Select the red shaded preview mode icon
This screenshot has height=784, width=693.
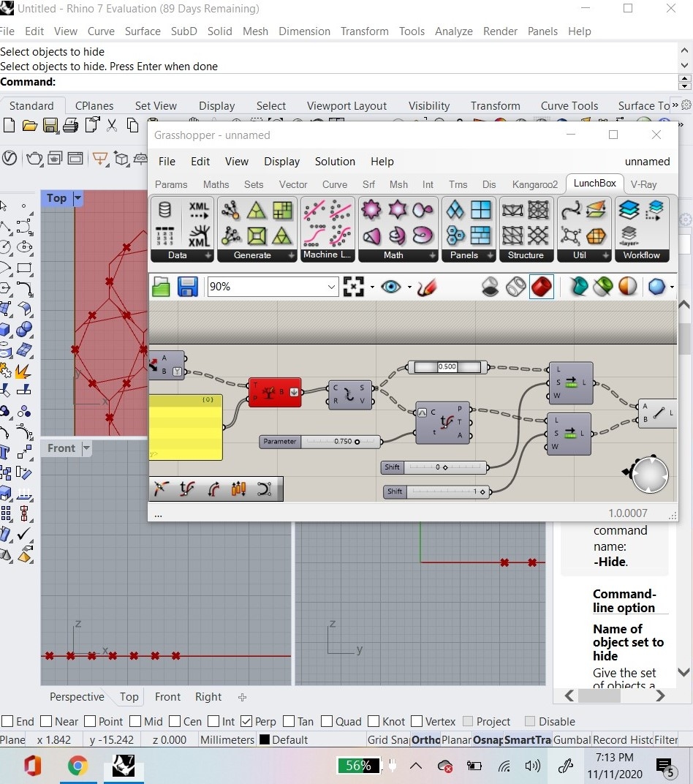click(541, 287)
